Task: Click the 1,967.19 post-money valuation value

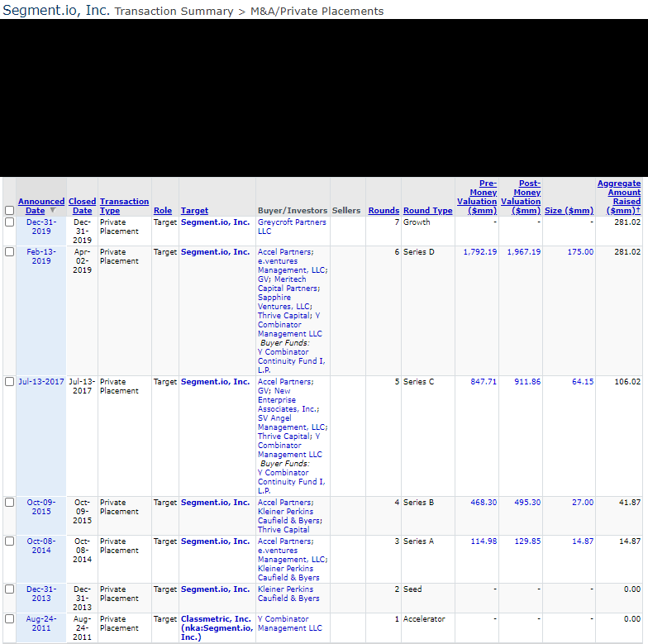Action: 524,251
